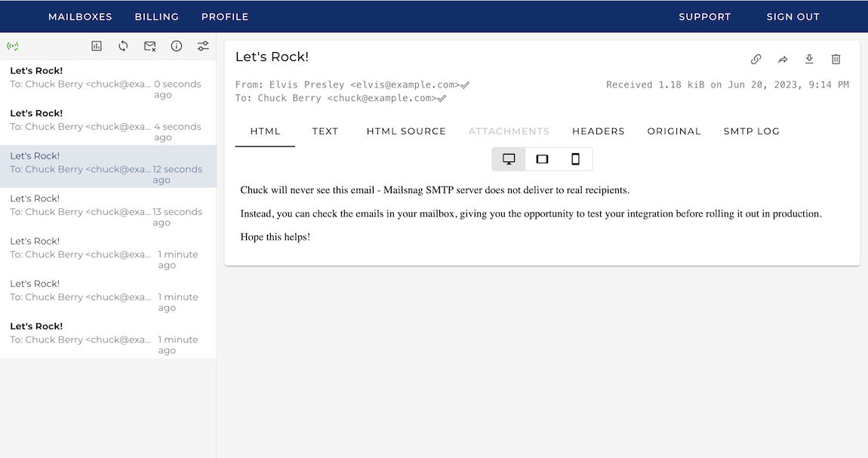The height and width of the screenshot is (458, 868).
Task: Switch to tablet preview mode
Action: click(542, 159)
